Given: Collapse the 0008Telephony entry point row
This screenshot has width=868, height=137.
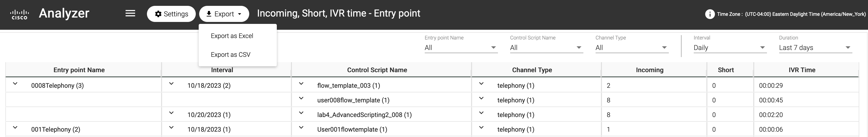Looking at the screenshot, I should tap(15, 84).
